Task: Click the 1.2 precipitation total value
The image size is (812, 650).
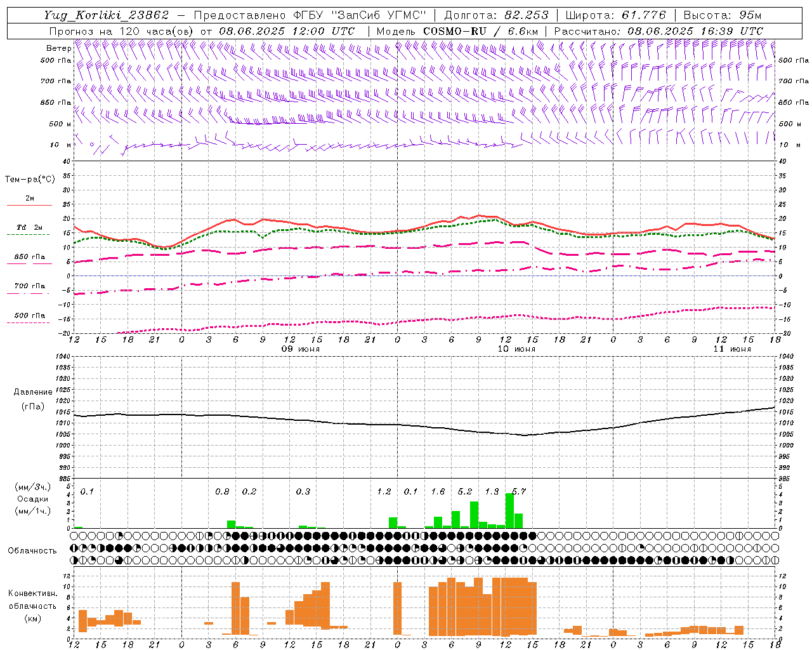Action: (x=384, y=491)
